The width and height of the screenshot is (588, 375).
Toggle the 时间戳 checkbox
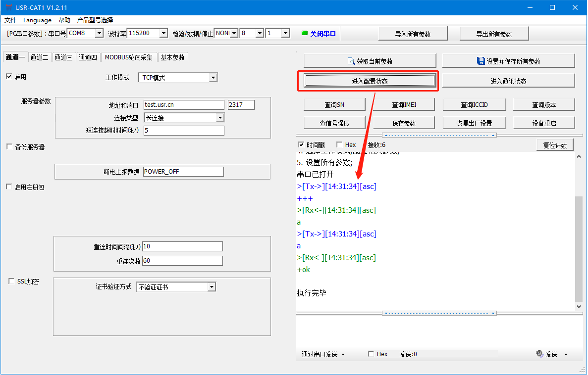[x=301, y=144]
